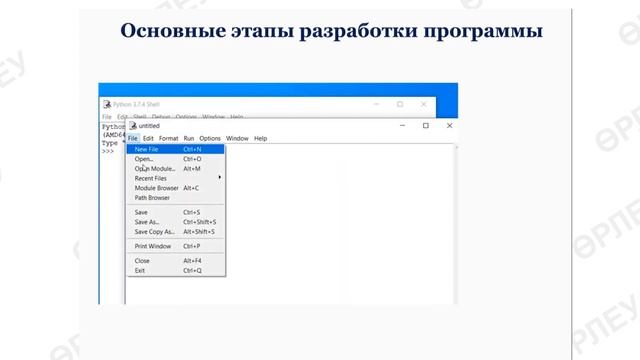
Task: Click the Python 3.7.4 Shell icon
Action: [107, 104]
